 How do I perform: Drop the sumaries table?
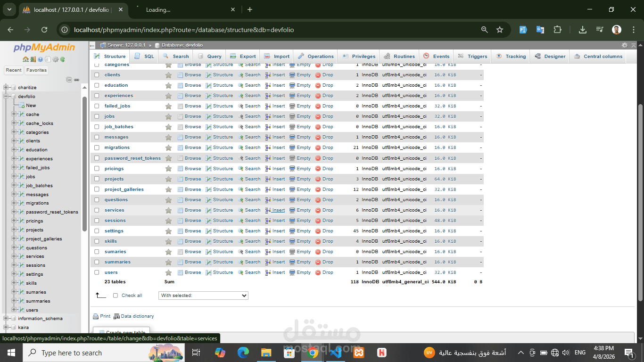(324, 252)
